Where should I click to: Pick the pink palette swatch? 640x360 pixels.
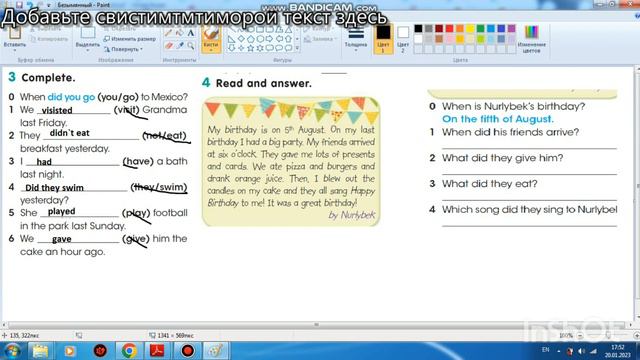click(449, 39)
